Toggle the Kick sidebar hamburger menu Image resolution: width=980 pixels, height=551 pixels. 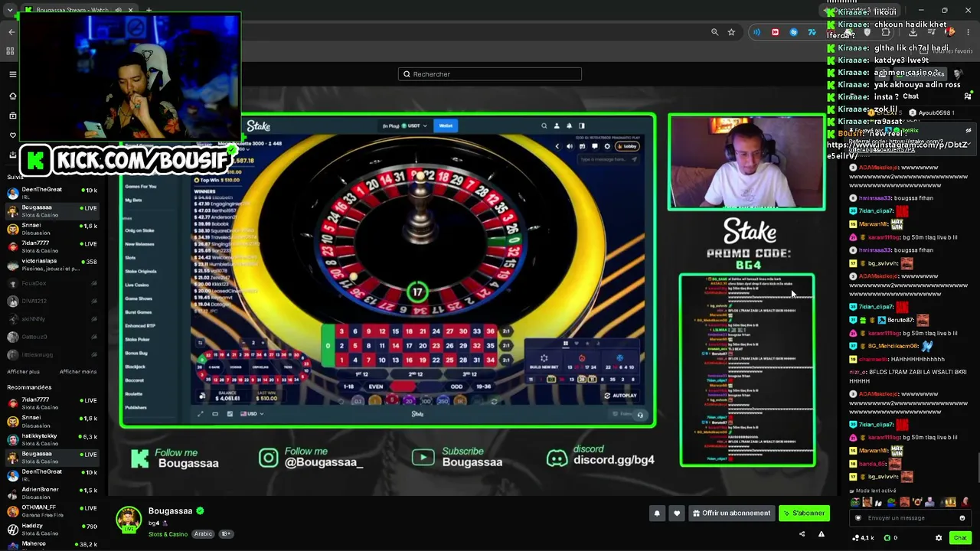point(12,74)
